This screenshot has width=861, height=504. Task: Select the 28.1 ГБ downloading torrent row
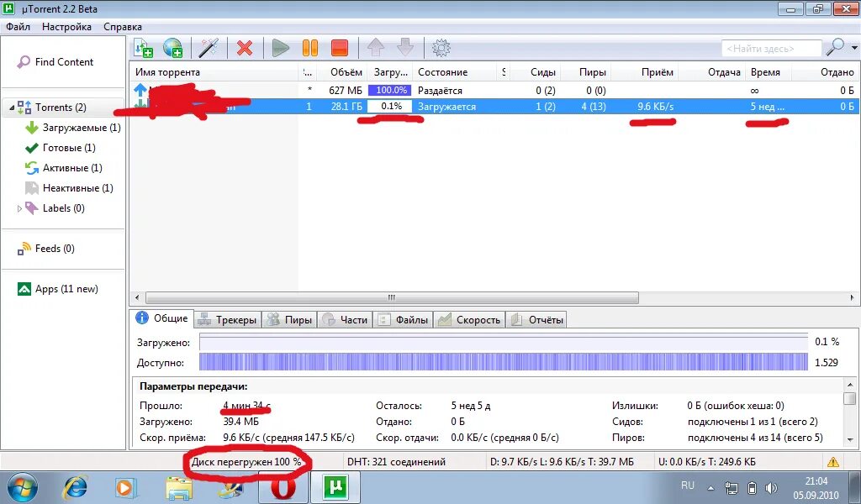[x=494, y=107]
